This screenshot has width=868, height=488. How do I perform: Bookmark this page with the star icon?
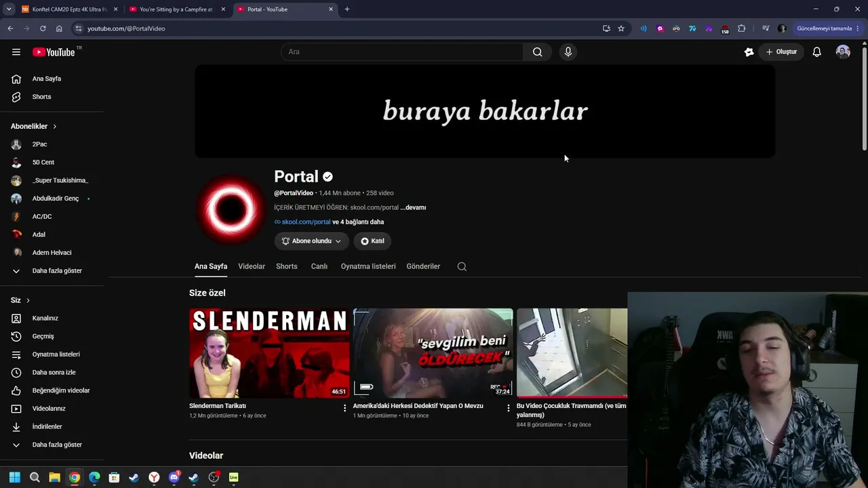(621, 28)
